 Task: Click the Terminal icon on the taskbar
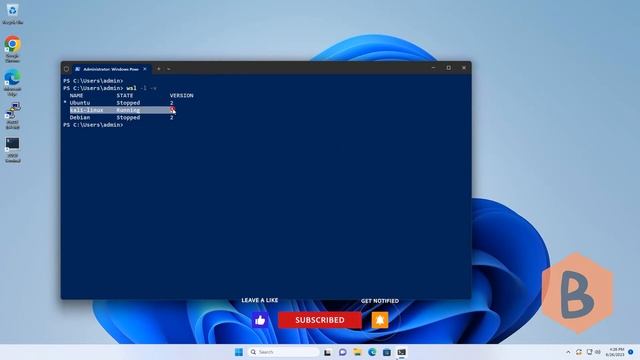[401, 352]
